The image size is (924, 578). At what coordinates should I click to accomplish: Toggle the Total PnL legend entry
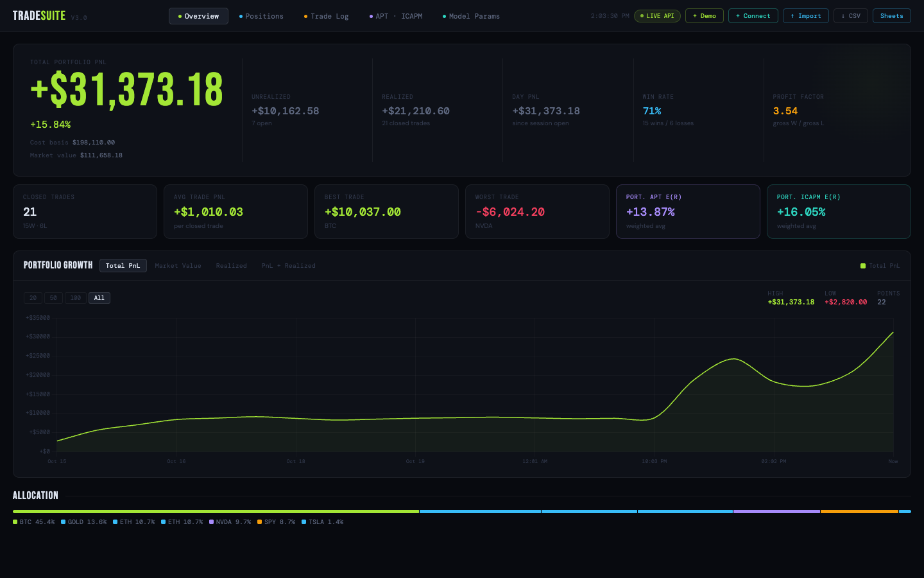pos(880,266)
